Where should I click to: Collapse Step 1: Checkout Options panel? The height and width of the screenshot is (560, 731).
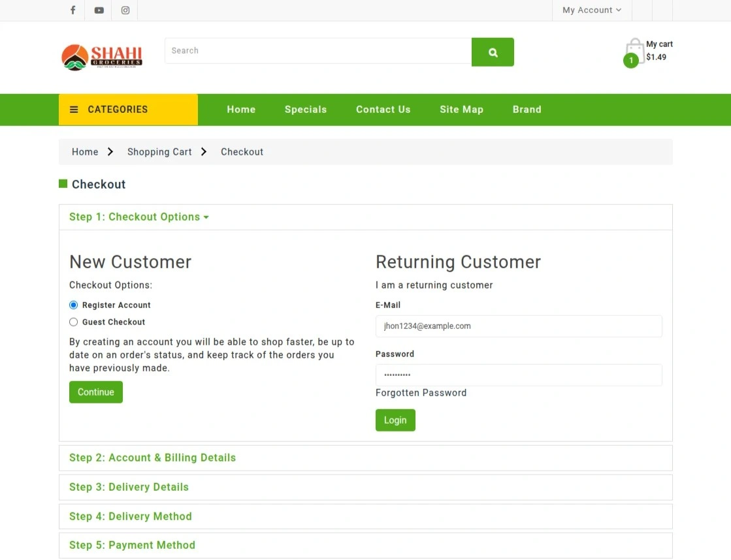139,217
